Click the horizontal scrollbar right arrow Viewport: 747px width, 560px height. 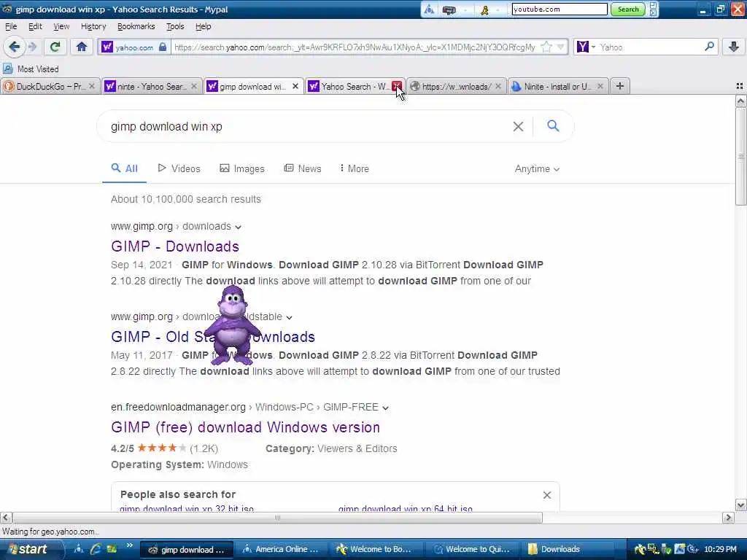point(728,517)
